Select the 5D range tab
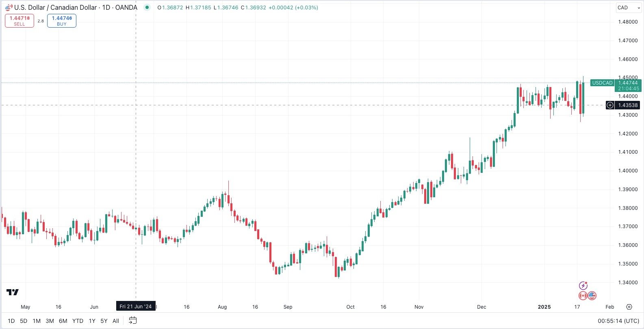Image resolution: width=644 pixels, height=329 pixels. 24,321
